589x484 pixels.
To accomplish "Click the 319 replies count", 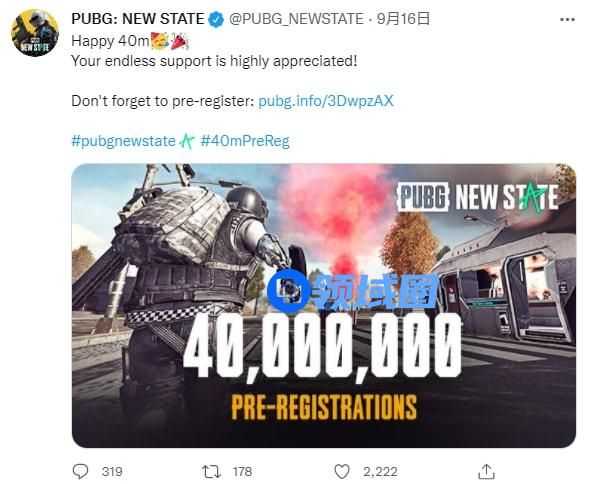I will pos(112,472).
